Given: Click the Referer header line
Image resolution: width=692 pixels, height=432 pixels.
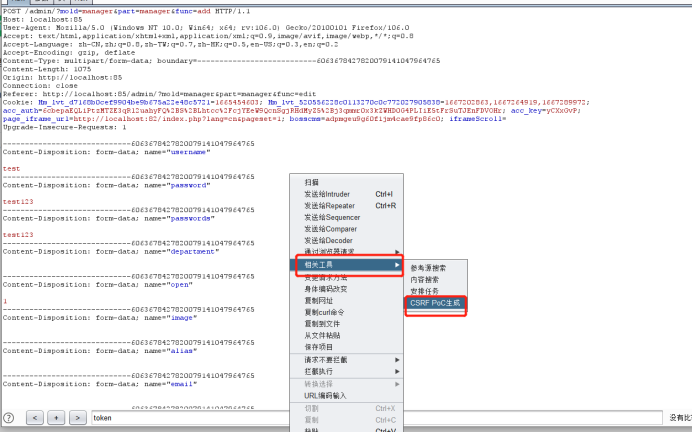Looking at the screenshot, I should pyautogui.click(x=159, y=94).
